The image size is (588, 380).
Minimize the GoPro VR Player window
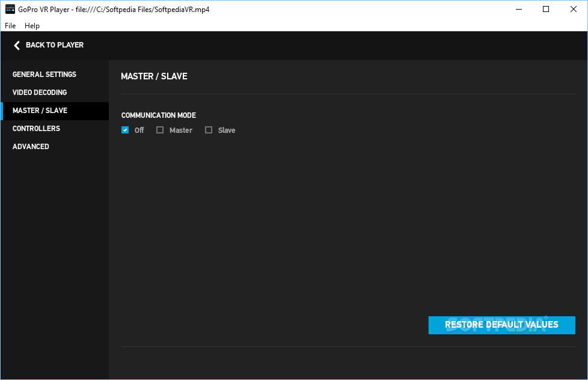pyautogui.click(x=519, y=10)
